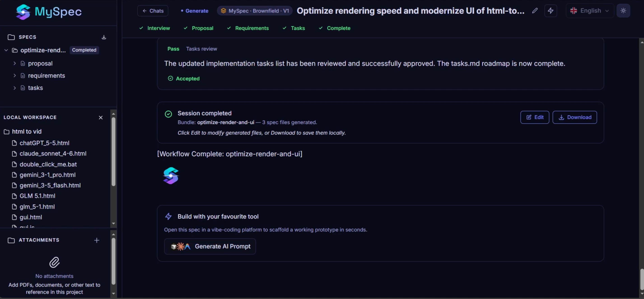Image resolution: width=644 pixels, height=299 pixels.
Task: Switch to the Requirements step
Action: tap(248, 28)
